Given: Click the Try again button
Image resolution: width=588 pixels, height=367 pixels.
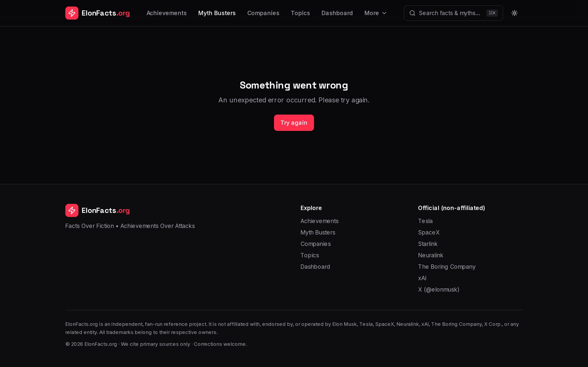Looking at the screenshot, I should coord(294,123).
